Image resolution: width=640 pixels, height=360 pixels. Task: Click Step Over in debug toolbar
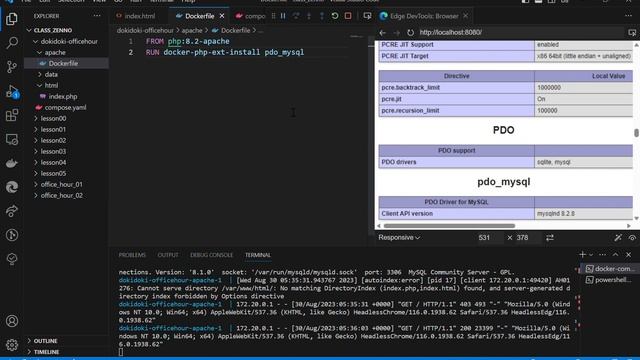296,16
